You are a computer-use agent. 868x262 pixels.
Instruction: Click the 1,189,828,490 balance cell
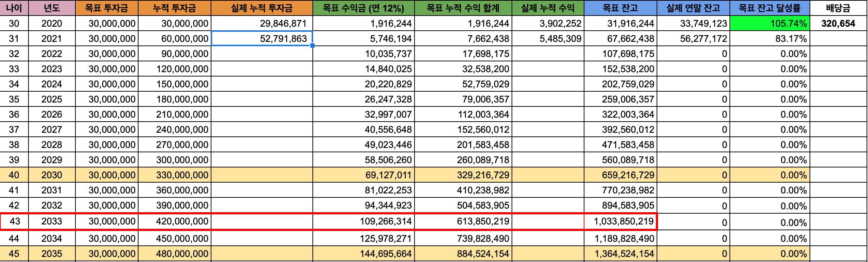(621, 239)
